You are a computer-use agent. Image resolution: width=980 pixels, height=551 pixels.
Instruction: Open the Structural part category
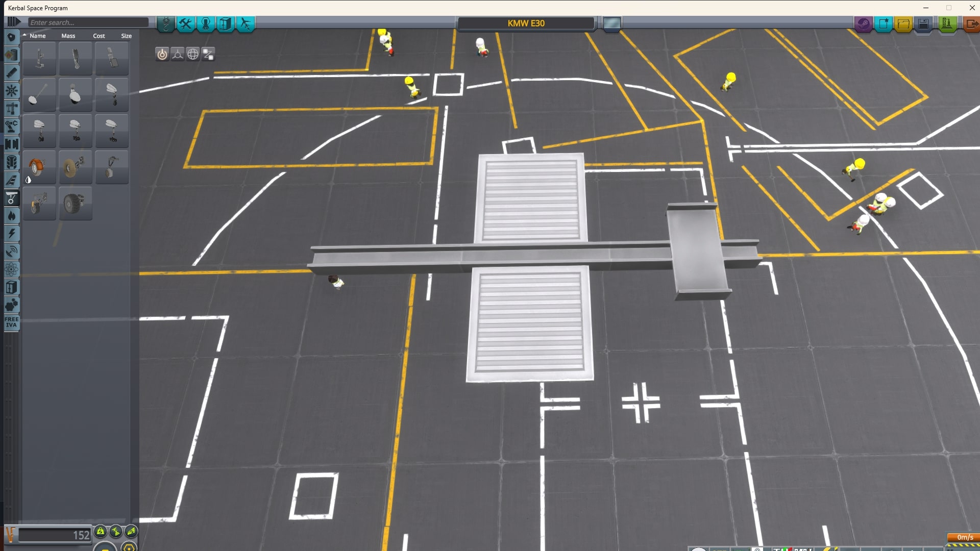pos(11,109)
